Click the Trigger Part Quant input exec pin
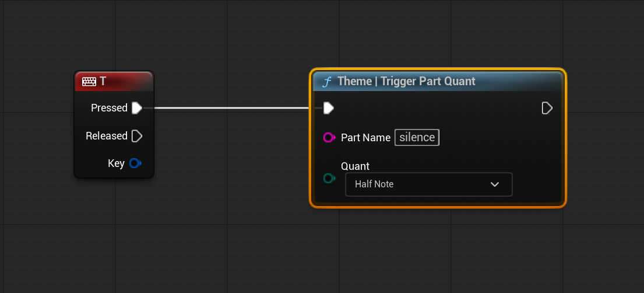 coord(329,108)
